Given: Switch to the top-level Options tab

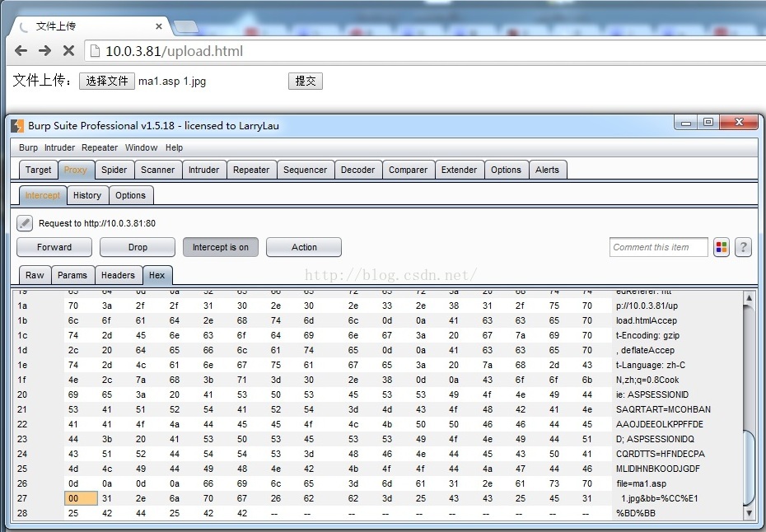Looking at the screenshot, I should pyautogui.click(x=506, y=170).
